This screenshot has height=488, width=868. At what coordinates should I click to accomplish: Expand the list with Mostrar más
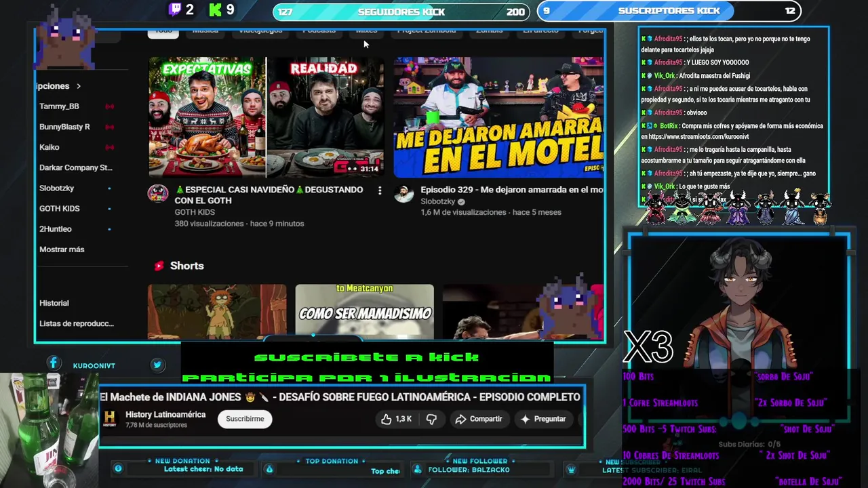(62, 249)
